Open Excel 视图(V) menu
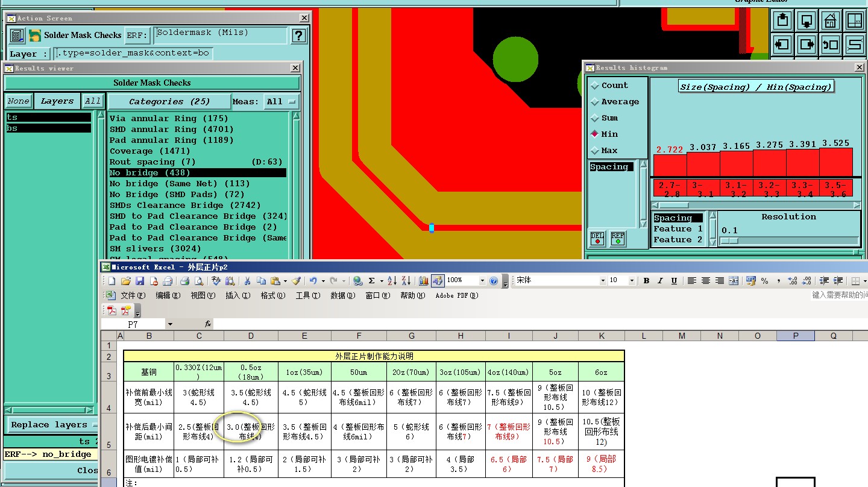Viewport: 868px width, 487px height. pyautogui.click(x=203, y=295)
